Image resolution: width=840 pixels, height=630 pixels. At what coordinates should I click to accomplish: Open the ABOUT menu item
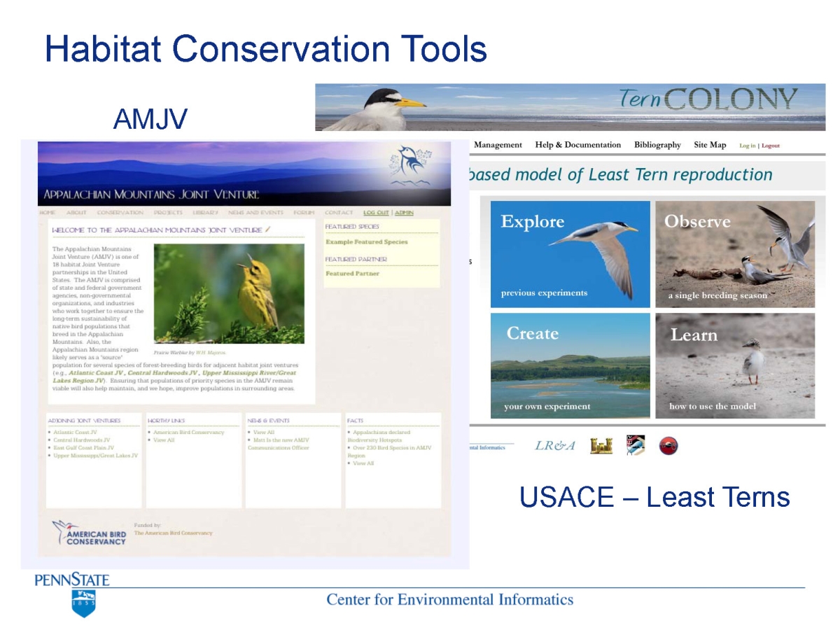76,213
